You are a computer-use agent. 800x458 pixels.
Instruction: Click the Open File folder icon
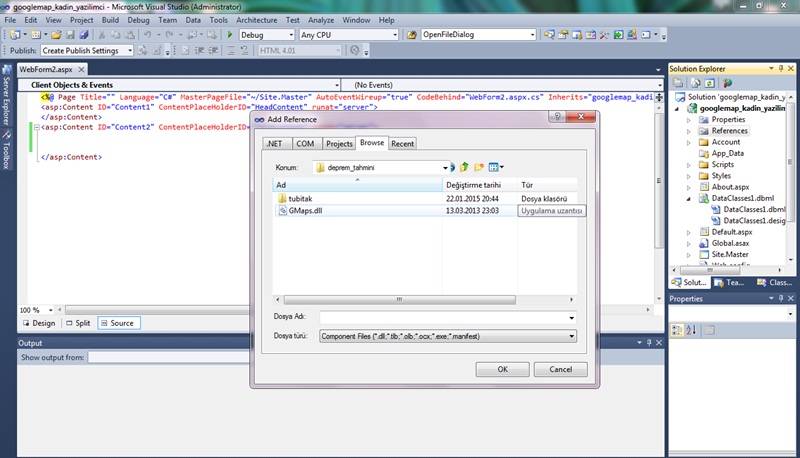point(56,35)
